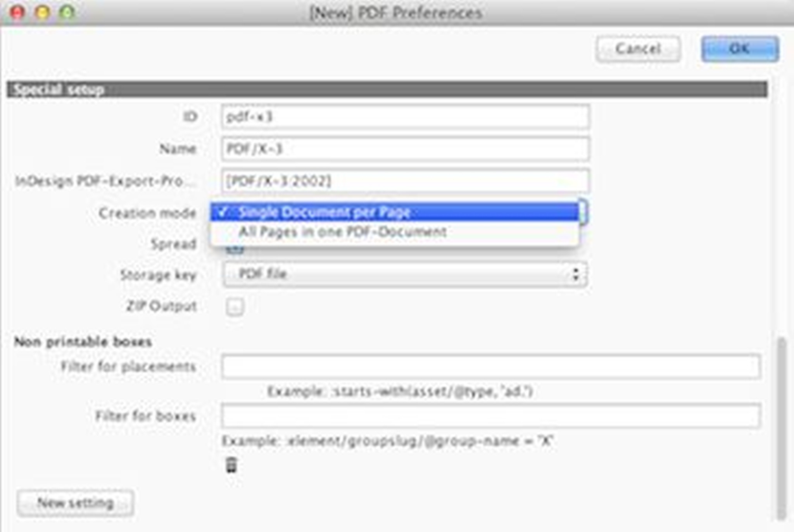The height and width of the screenshot is (532, 794).
Task: Confirm with the OK button
Action: pyautogui.click(x=739, y=49)
